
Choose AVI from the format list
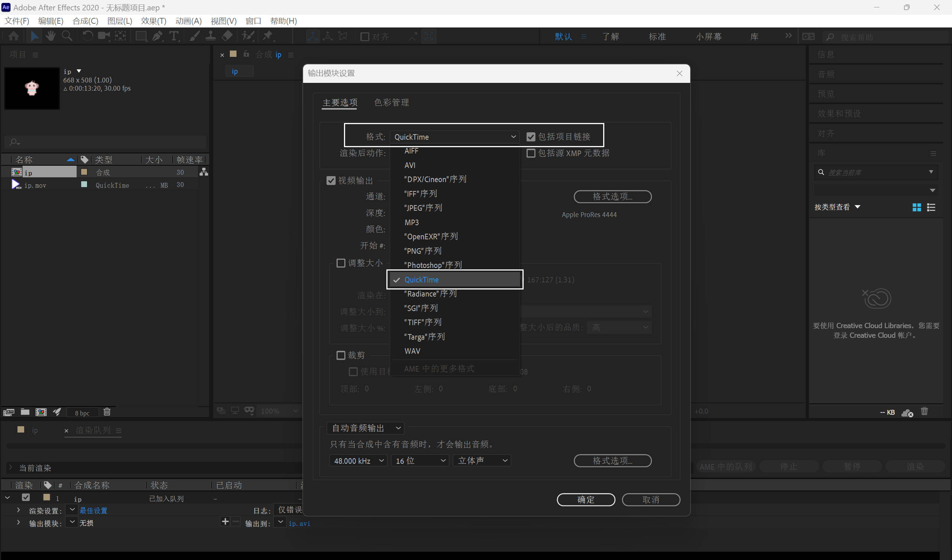tap(410, 165)
